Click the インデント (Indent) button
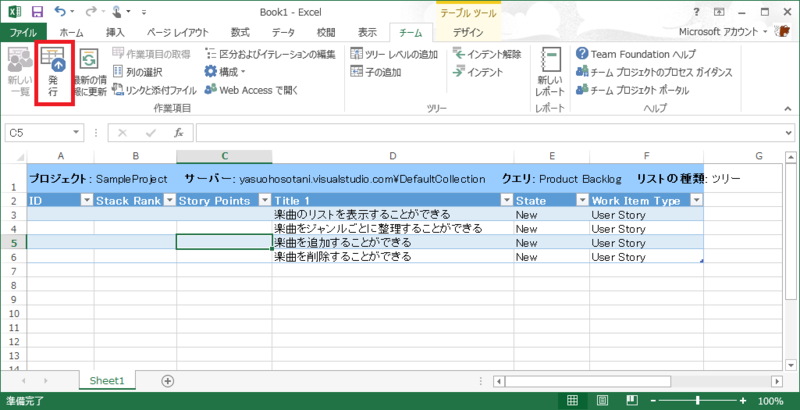The height and width of the screenshot is (410, 800). (478, 72)
